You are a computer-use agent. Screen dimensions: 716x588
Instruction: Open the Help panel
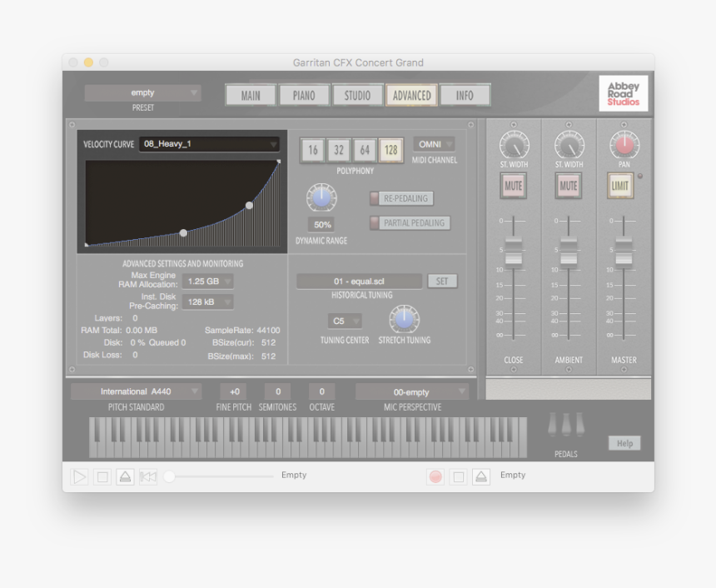[624, 443]
